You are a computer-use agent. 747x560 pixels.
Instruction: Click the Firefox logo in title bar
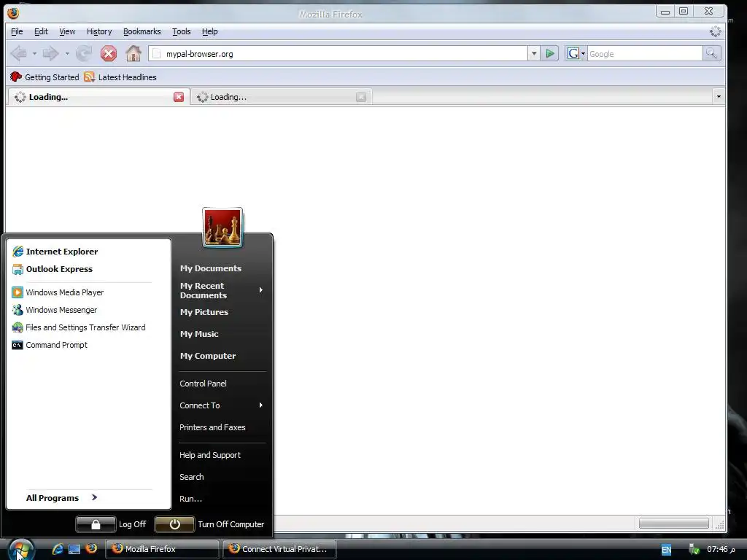click(13, 13)
